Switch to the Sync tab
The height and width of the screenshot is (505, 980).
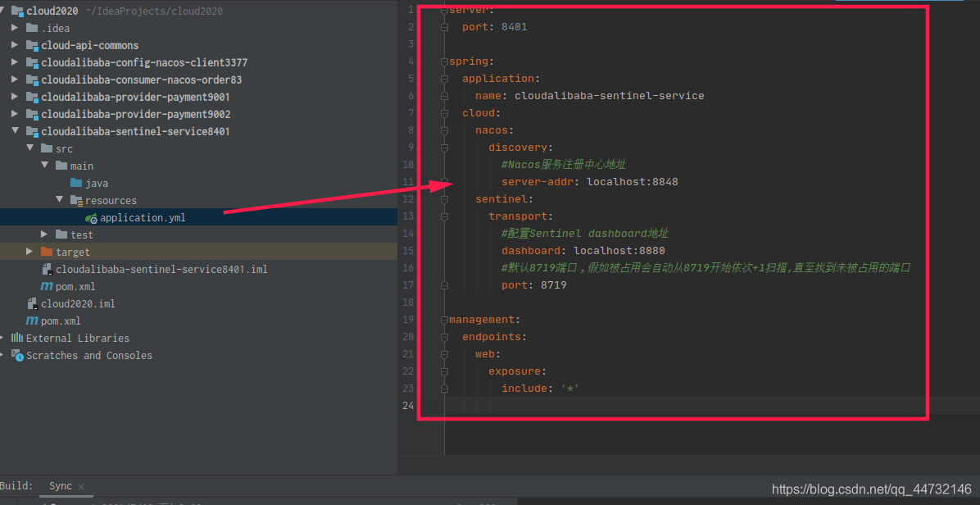click(x=61, y=485)
